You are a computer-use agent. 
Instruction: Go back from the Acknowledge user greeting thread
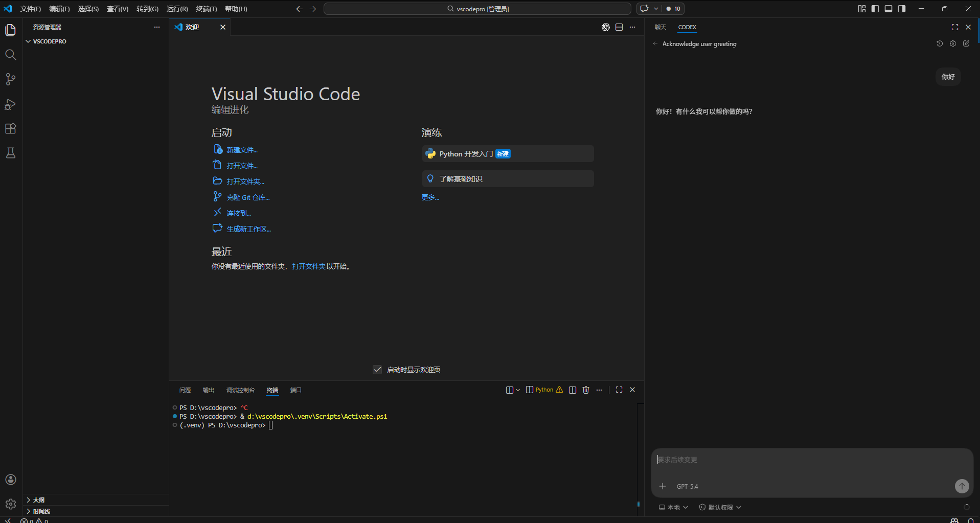tap(655, 44)
